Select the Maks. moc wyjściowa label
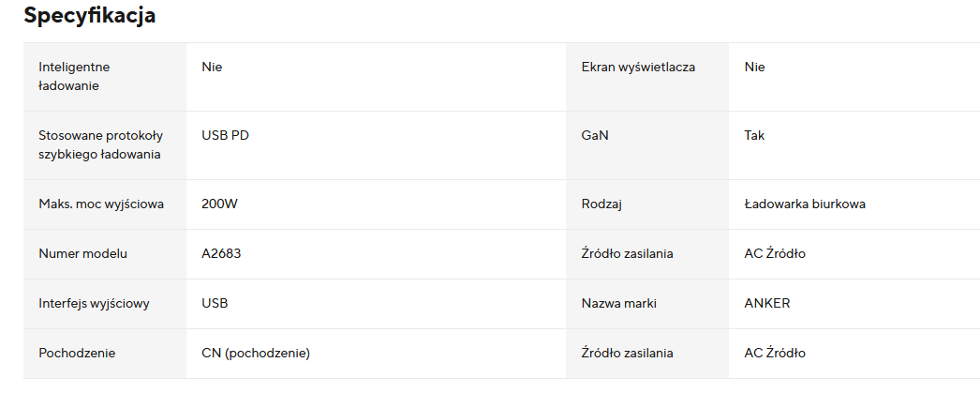 [101, 204]
